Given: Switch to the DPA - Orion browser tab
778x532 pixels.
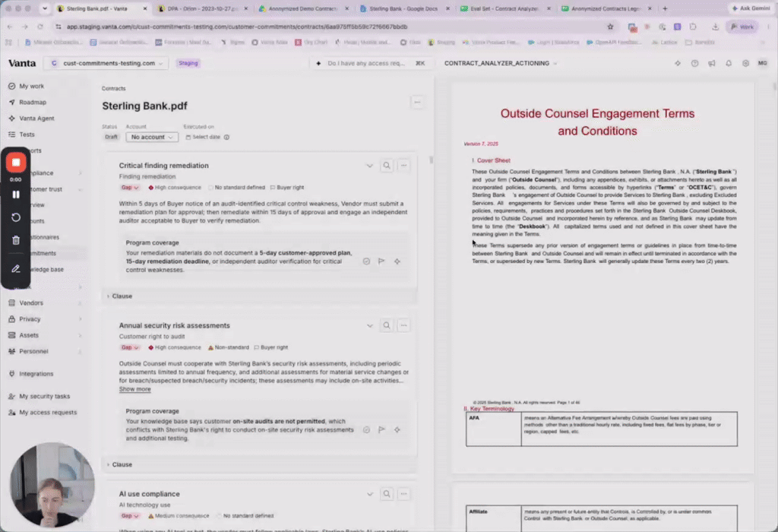Looking at the screenshot, I should point(202,8).
